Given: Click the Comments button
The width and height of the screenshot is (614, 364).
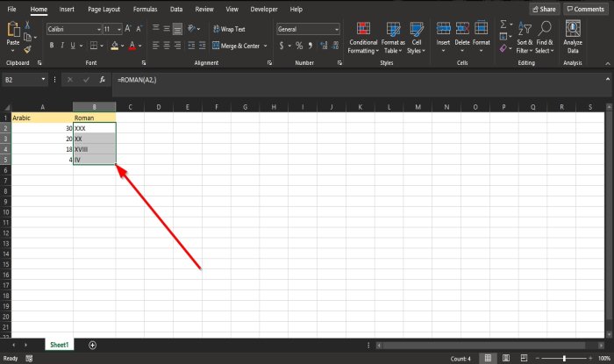Looking at the screenshot, I should point(586,9).
